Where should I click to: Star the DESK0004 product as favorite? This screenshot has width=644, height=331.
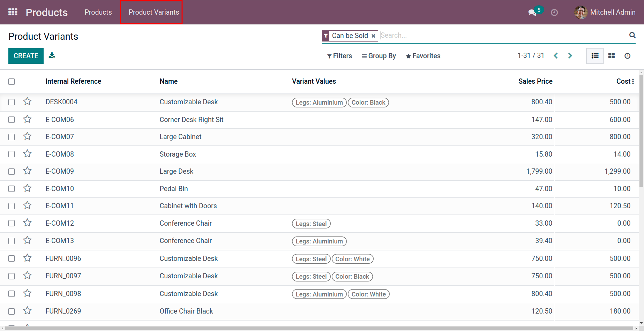coord(27,101)
